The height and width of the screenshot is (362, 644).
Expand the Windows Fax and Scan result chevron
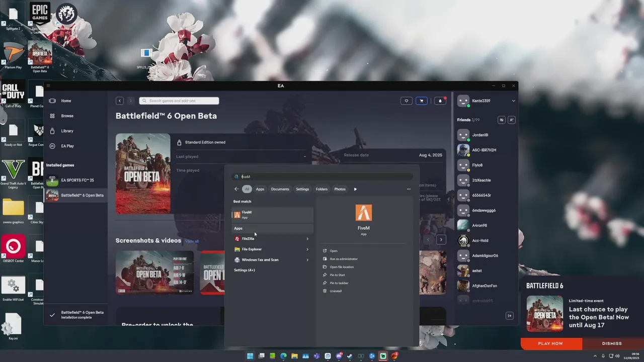coord(307,260)
